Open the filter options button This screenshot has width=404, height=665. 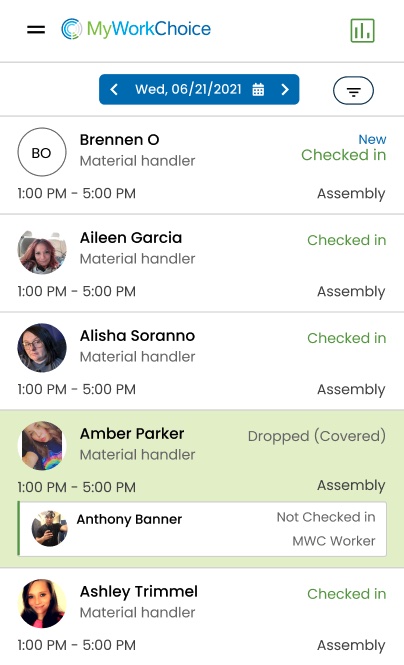(x=354, y=90)
